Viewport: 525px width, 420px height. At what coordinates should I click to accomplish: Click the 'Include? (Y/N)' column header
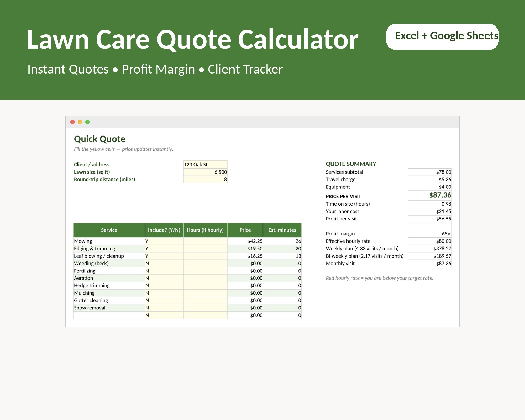(x=164, y=230)
